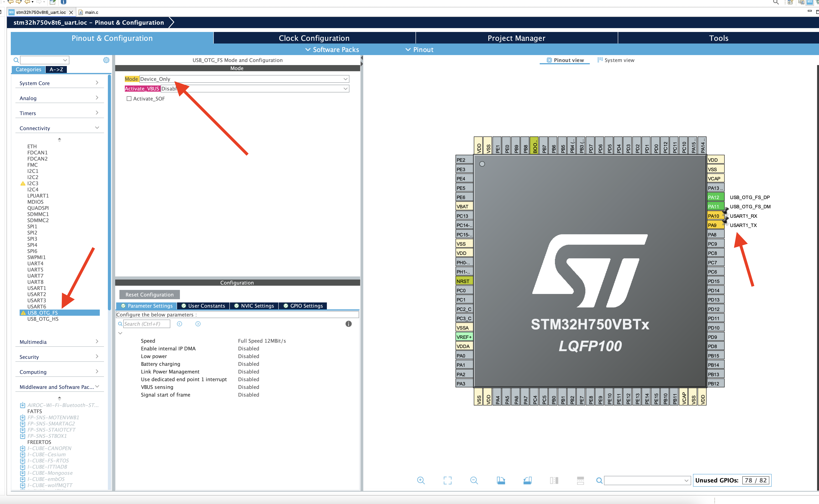This screenshot has height=504, width=819.
Task: Enable the Activate_SOF checkbox
Action: click(x=129, y=99)
